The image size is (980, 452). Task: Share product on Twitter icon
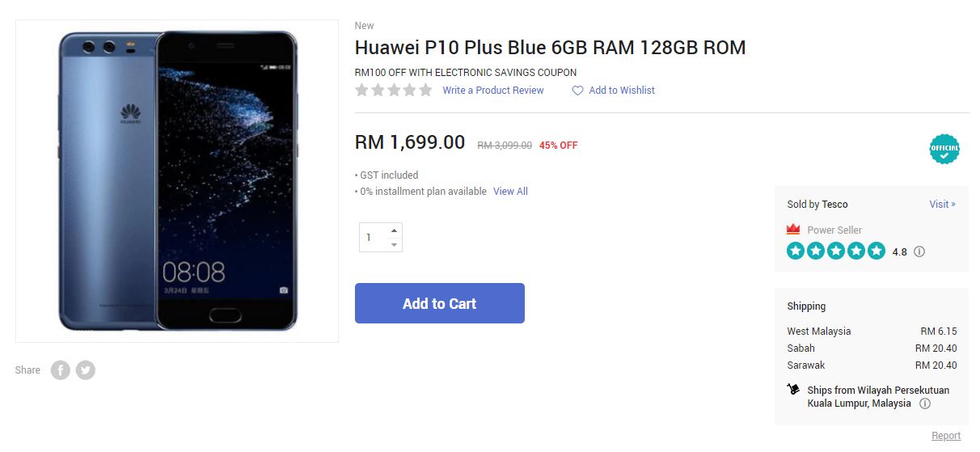coord(86,370)
